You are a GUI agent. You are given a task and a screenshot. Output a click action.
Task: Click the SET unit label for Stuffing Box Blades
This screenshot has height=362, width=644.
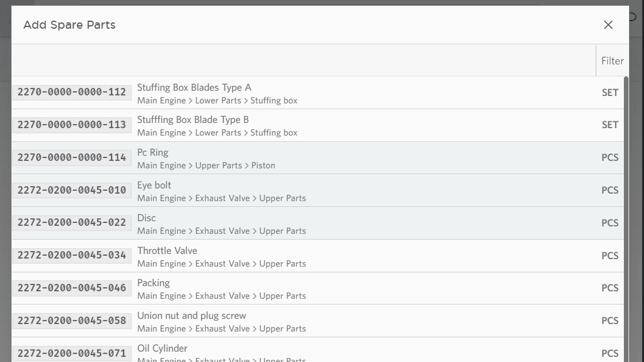[x=610, y=92]
